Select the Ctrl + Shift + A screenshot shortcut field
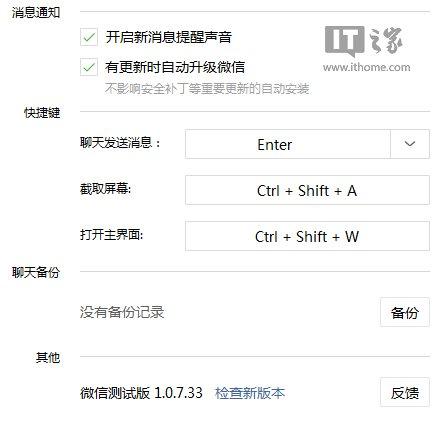Viewport: 440px width, 436px height. pos(307,190)
